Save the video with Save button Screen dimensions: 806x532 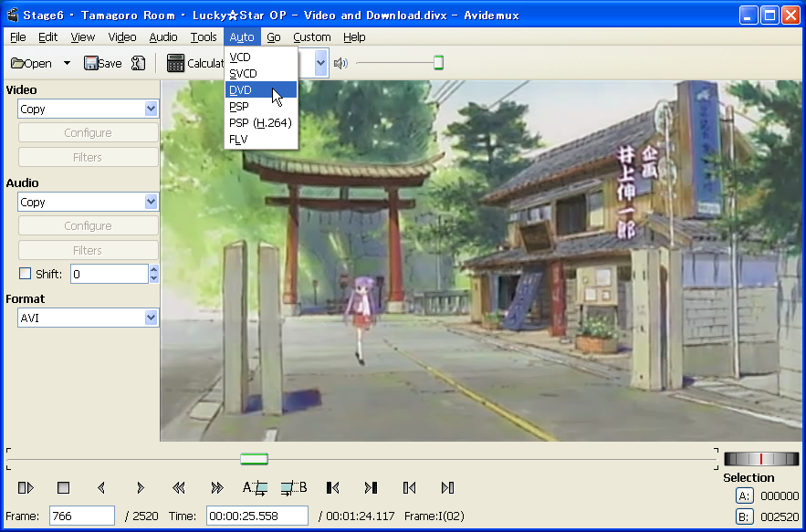click(x=103, y=63)
